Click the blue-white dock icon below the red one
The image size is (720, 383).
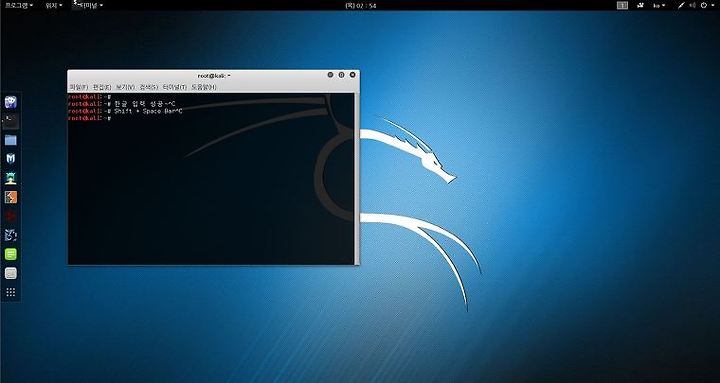coord(11,235)
